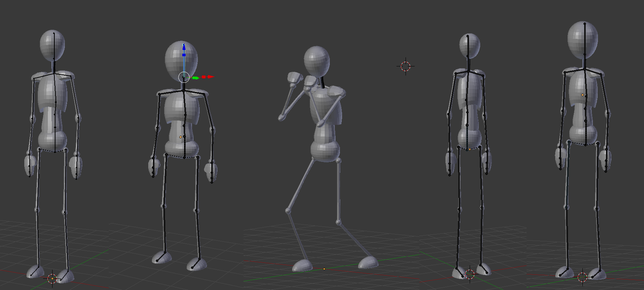Click the orange origin dot on the second figure's abdomen

point(180,137)
